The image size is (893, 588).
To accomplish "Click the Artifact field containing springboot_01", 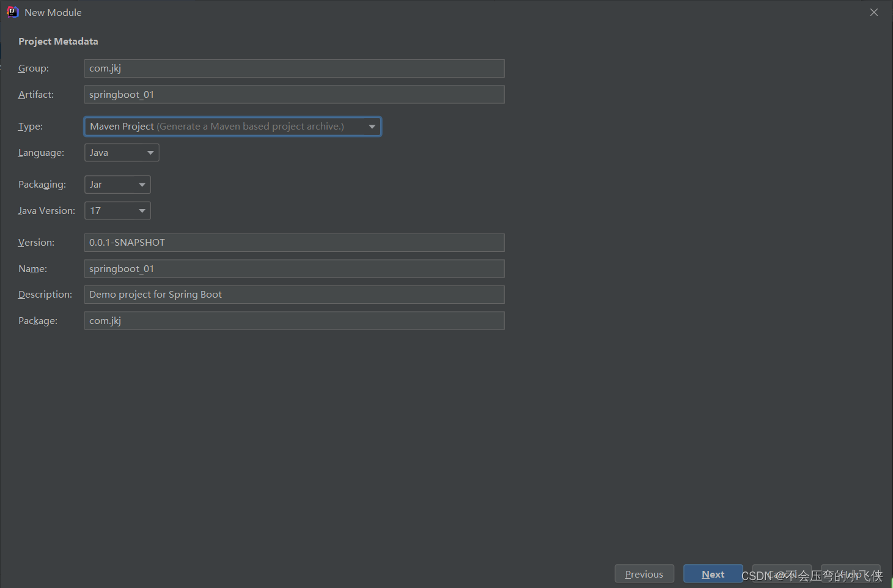I will [x=294, y=95].
